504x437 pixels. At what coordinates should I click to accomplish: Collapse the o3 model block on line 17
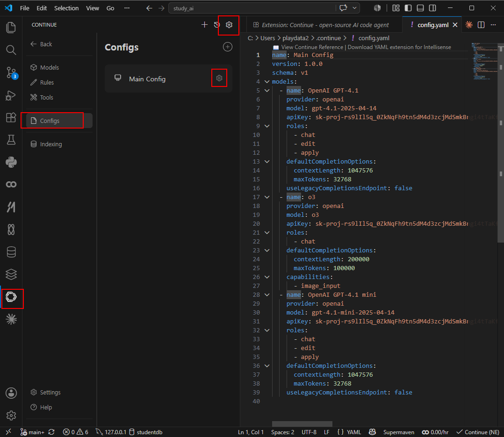pos(267,197)
